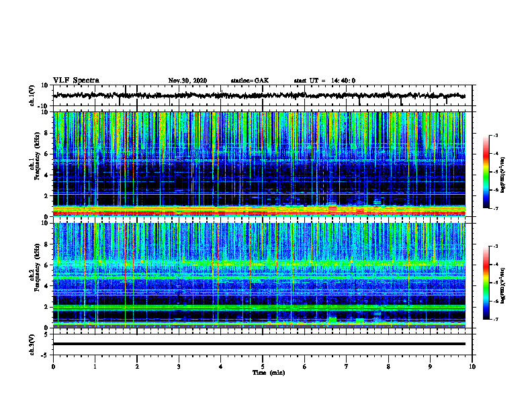Click the "6" kHz tick on ch.2 spectrogram
532x411 pixels.
tap(46, 265)
